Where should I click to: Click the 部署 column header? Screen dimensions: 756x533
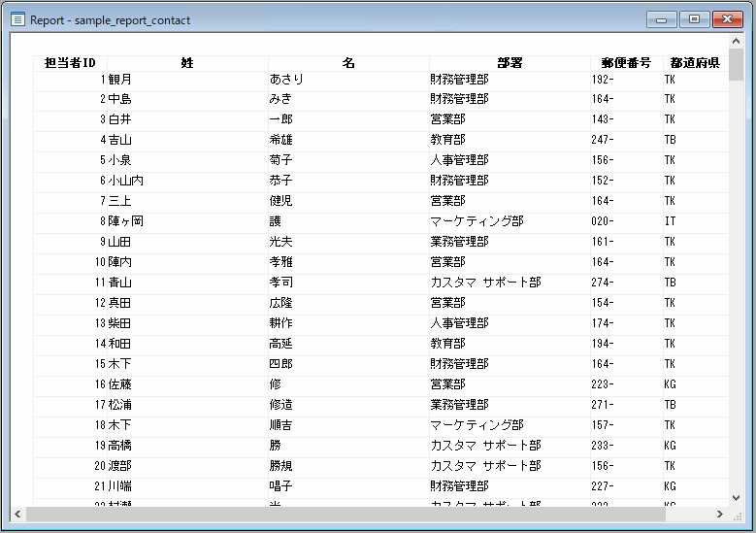coord(509,63)
